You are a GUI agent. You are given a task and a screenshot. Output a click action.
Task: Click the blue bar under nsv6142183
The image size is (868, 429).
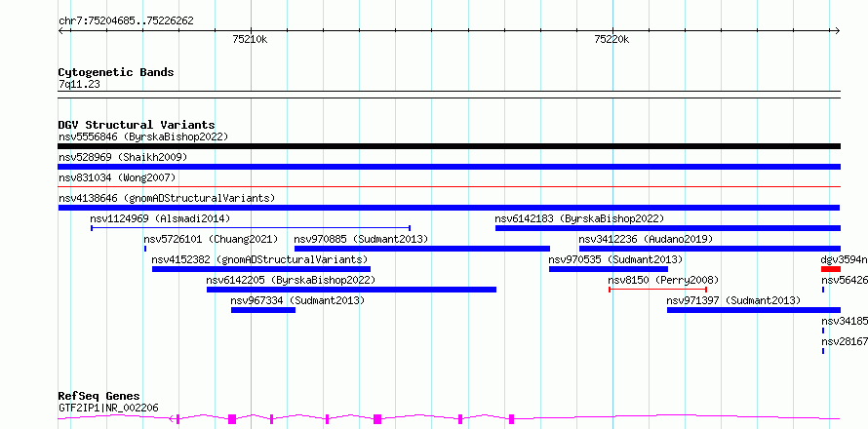click(668, 228)
